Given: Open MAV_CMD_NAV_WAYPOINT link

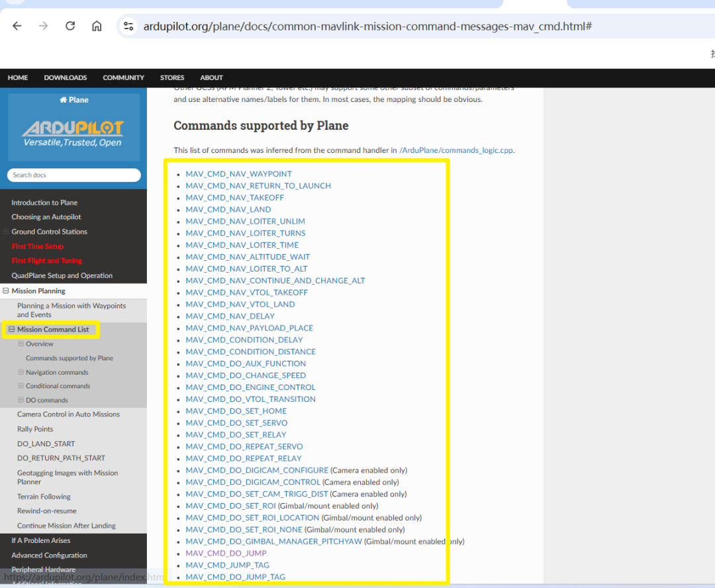Looking at the screenshot, I should click(238, 173).
